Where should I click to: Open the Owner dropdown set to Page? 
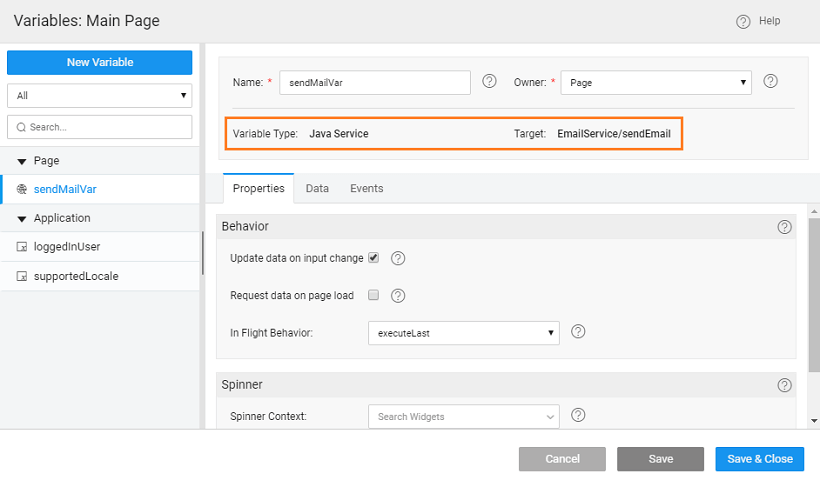coord(656,83)
